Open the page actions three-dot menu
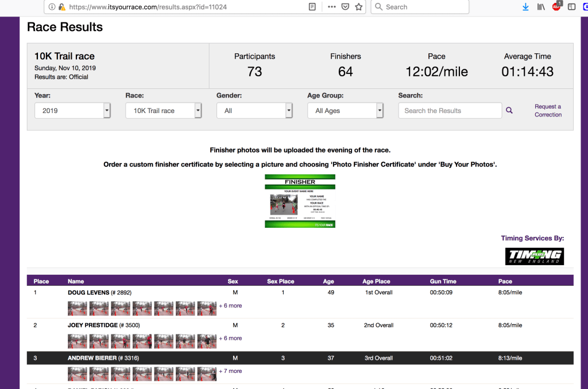 [x=332, y=7]
